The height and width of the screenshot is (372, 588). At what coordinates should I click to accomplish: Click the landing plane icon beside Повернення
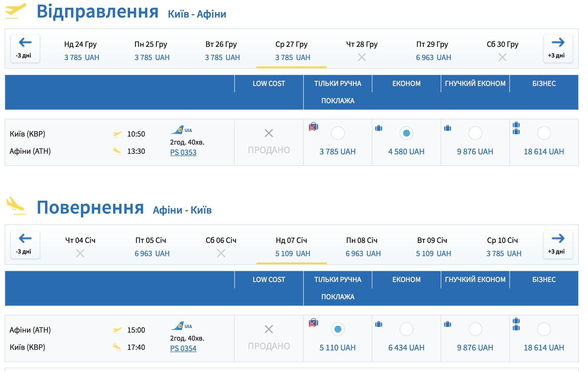pos(16,206)
